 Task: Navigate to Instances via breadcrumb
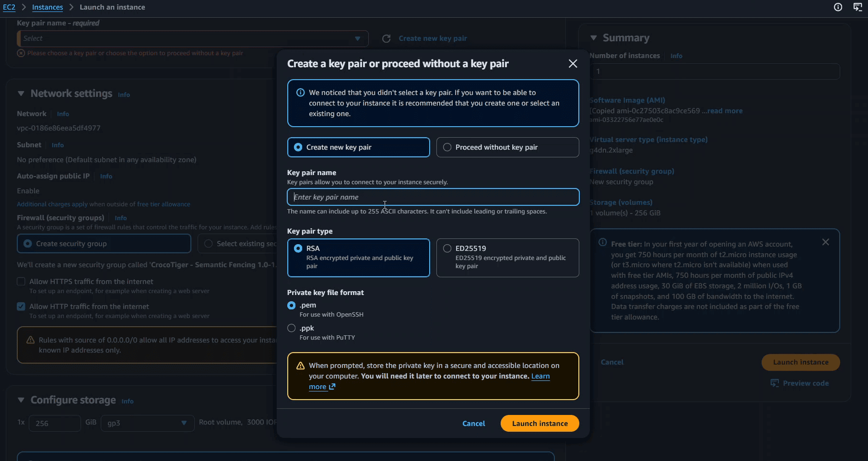pyautogui.click(x=47, y=7)
